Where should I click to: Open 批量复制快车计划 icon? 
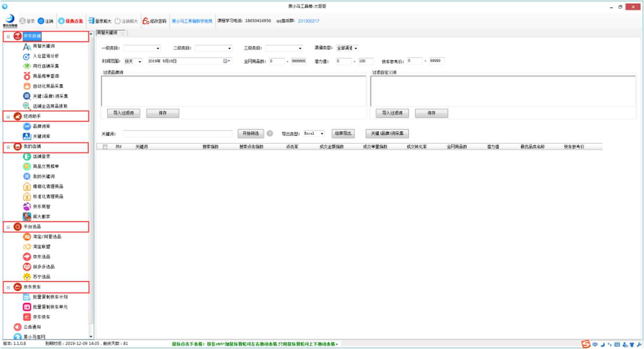[27, 297]
